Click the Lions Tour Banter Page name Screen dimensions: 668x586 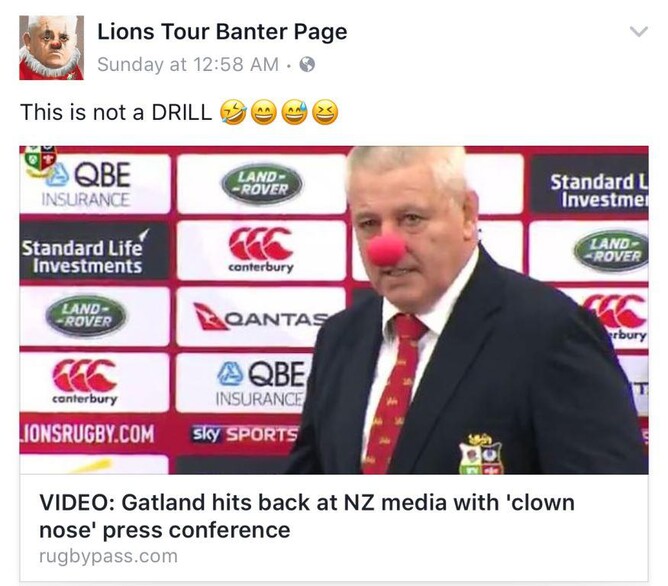222,32
